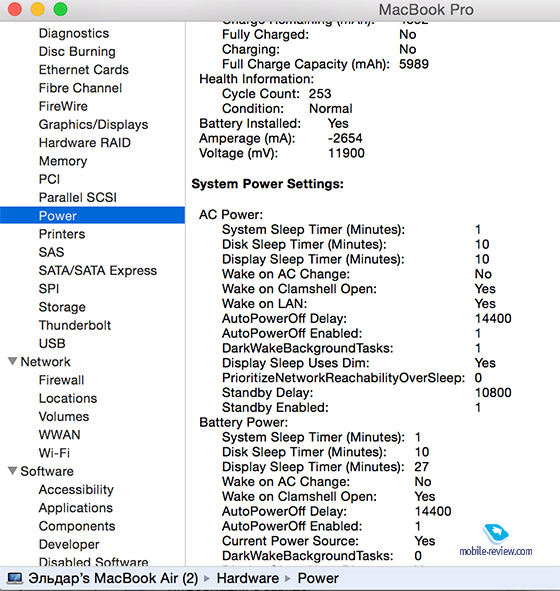Viewport: 560px width, 591px height.
Task: Click the MacBook icon in path bar
Action: click(15, 578)
